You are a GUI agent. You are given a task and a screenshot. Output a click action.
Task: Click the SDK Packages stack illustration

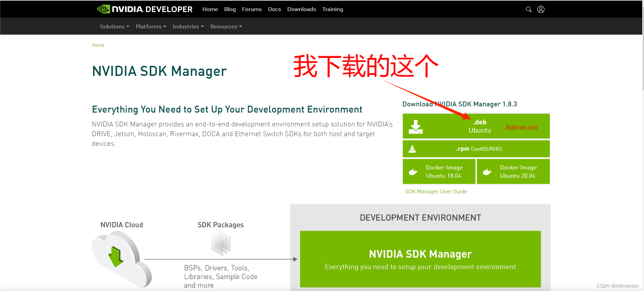pos(221,243)
